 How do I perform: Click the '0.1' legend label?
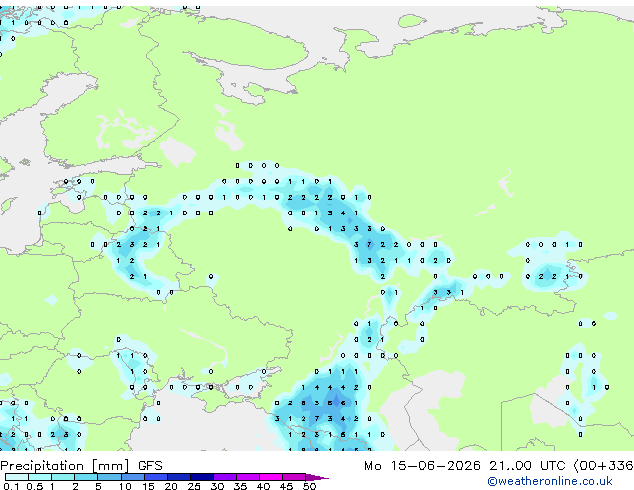coord(11,486)
